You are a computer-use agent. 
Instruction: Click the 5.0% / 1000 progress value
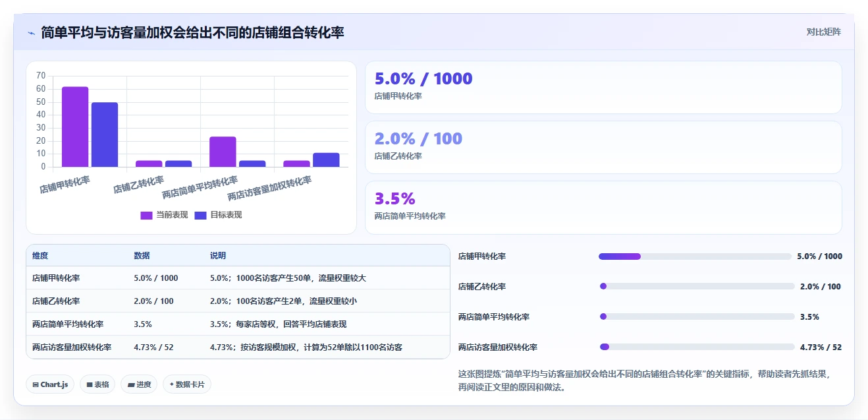tap(819, 256)
